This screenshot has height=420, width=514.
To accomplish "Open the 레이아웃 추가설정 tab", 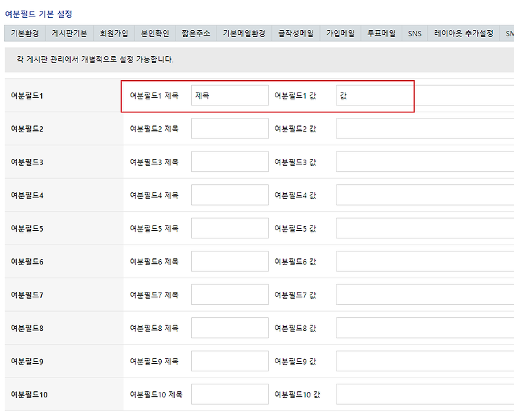I will pos(463,34).
